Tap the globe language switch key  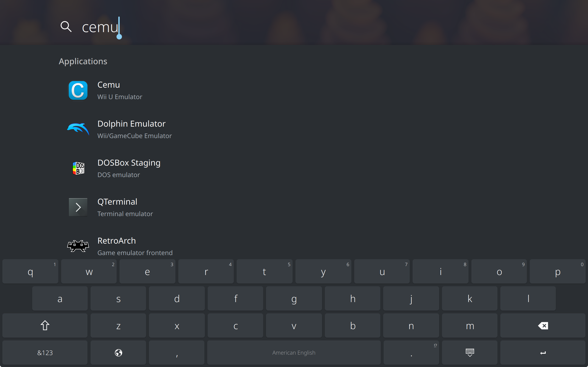point(118,353)
